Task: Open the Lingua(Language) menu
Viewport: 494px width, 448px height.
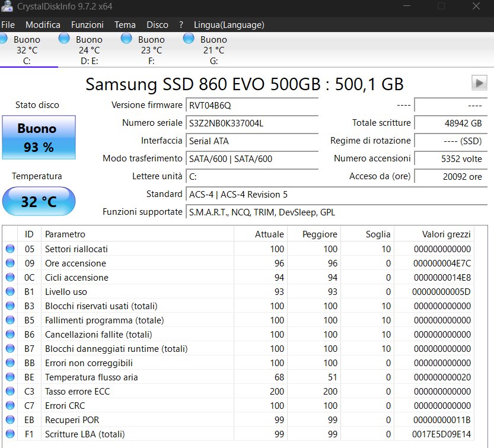Action: [229, 25]
